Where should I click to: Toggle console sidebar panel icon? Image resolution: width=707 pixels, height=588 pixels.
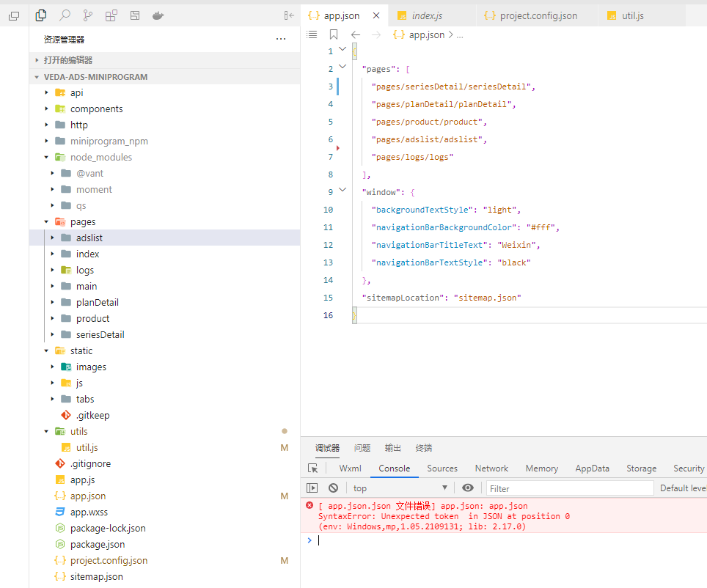pos(312,488)
